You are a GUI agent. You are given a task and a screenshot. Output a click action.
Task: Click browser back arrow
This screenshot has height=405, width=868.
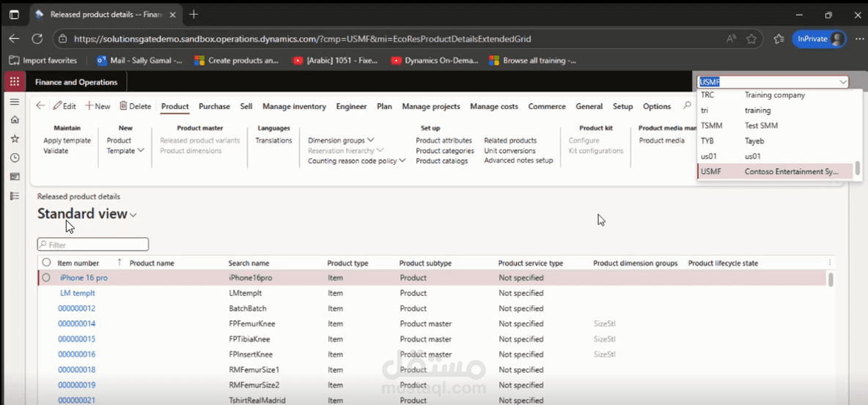click(15, 39)
